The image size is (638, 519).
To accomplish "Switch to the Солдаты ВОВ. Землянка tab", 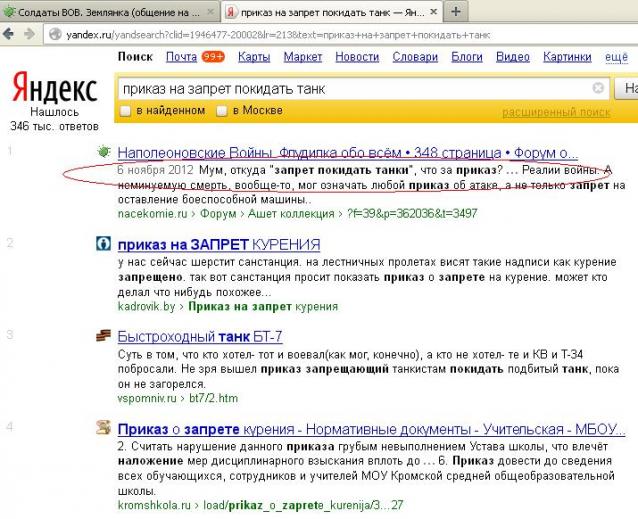I will click(109, 12).
